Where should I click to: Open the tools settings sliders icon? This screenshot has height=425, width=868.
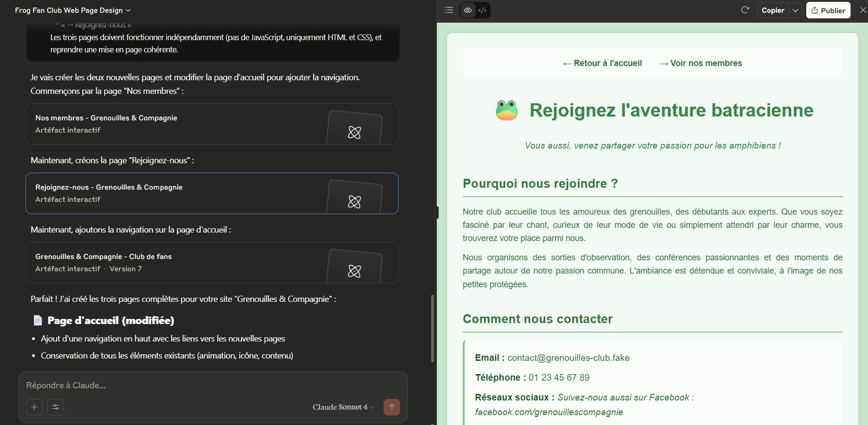56,407
